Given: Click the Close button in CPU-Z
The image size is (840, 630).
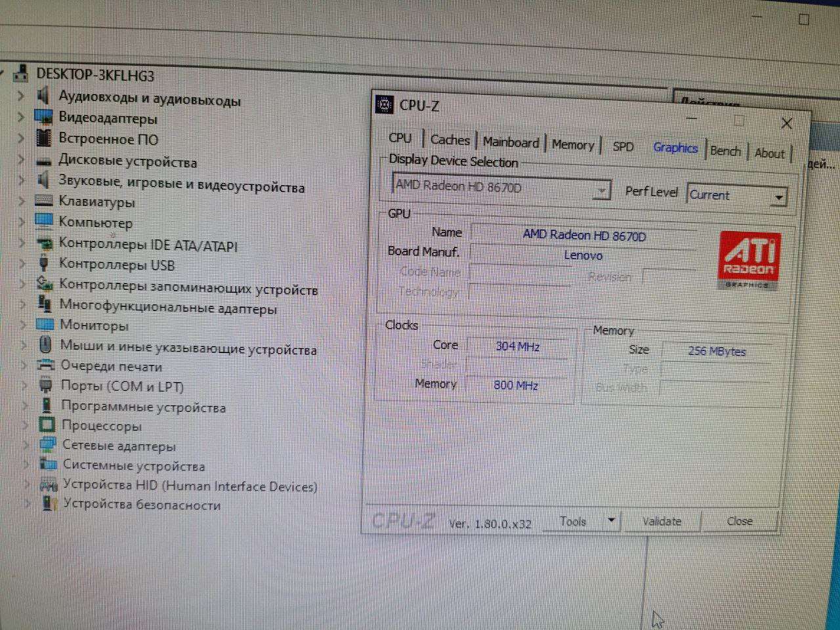Looking at the screenshot, I should pos(740,521).
